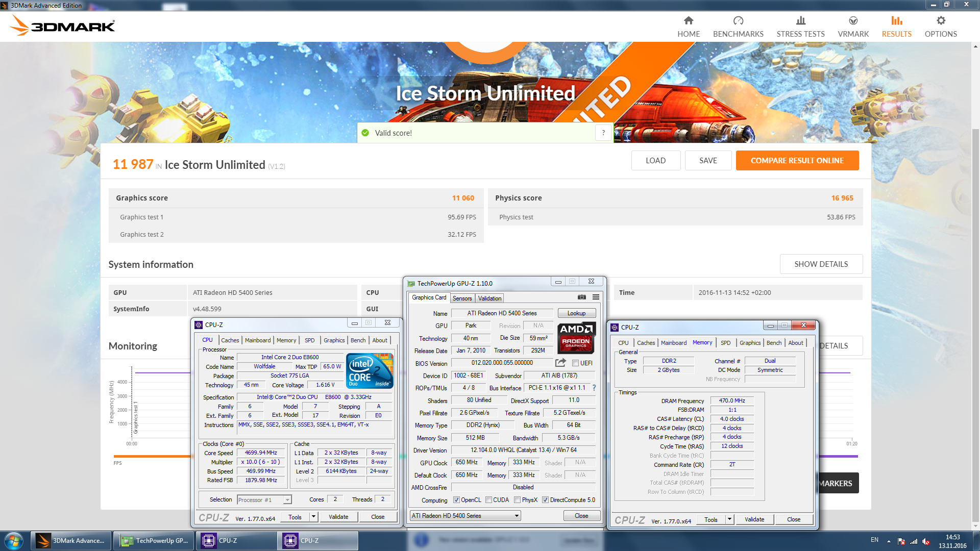Open STRESS TESTS in 3DMark nav

800,27
